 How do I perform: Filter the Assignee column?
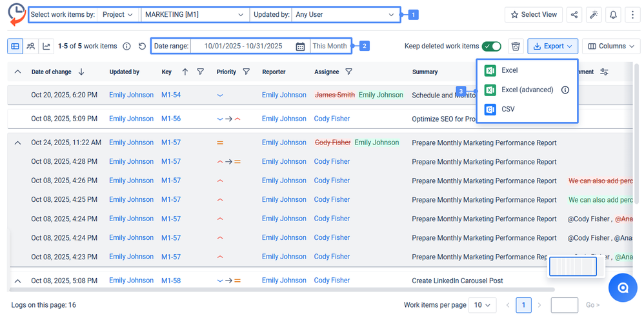[x=349, y=72]
